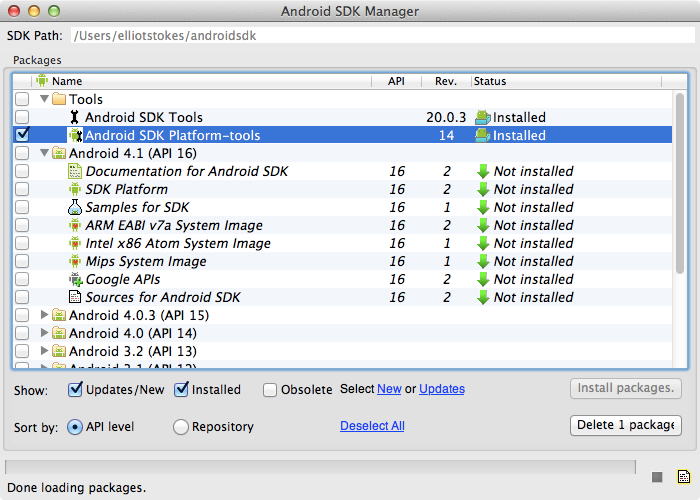
Task: Click the Installed status icon for Android SDK Tools
Action: tap(483, 117)
